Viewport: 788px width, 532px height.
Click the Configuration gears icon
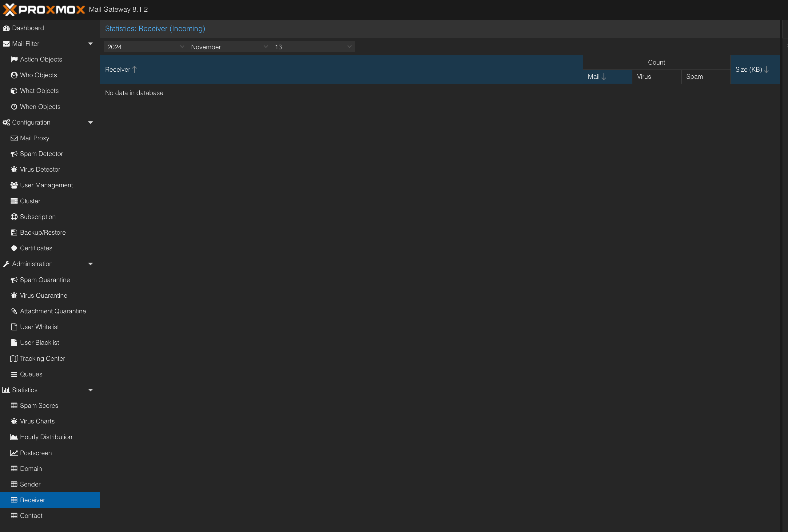pyautogui.click(x=6, y=122)
